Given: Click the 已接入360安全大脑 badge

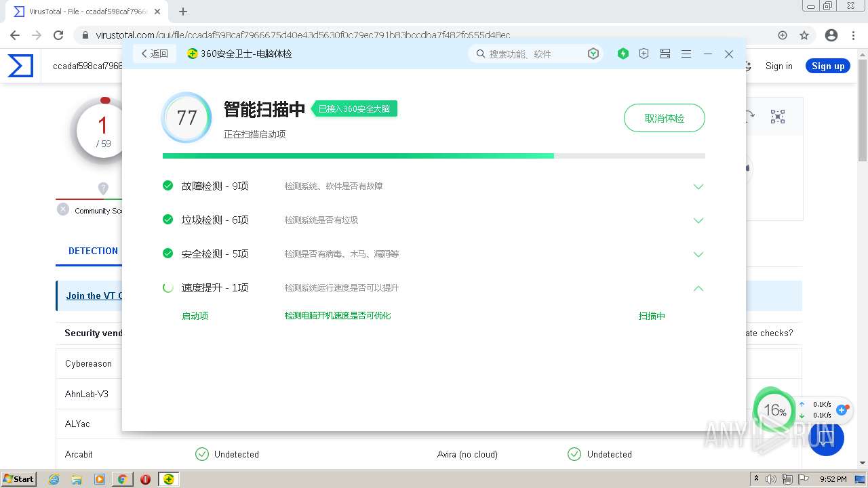Looking at the screenshot, I should [354, 108].
